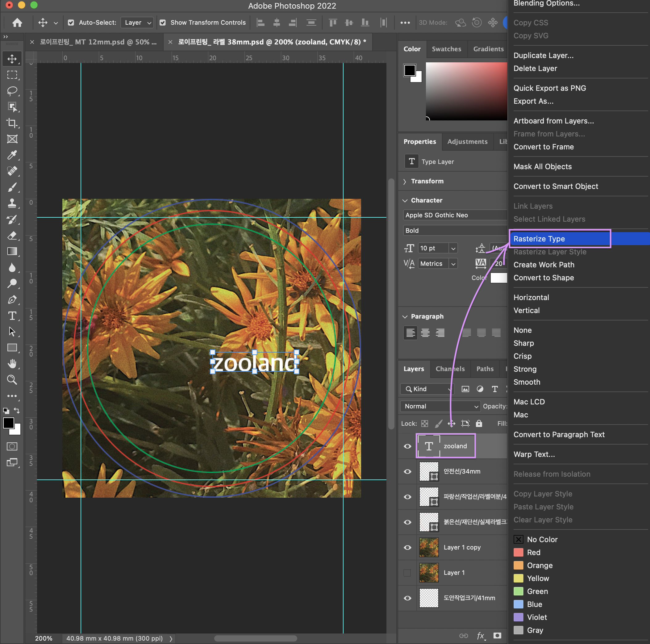Hide the Layer 1 copy layer

(x=407, y=547)
